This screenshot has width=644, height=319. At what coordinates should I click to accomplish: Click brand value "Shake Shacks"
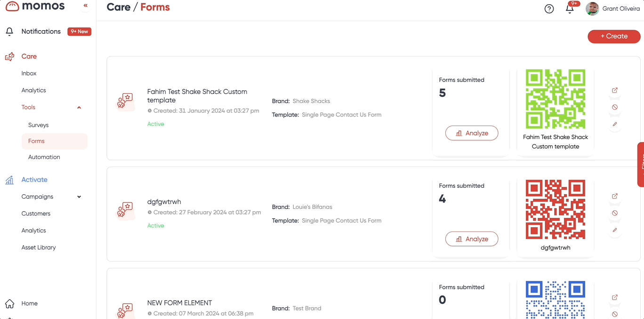(311, 101)
